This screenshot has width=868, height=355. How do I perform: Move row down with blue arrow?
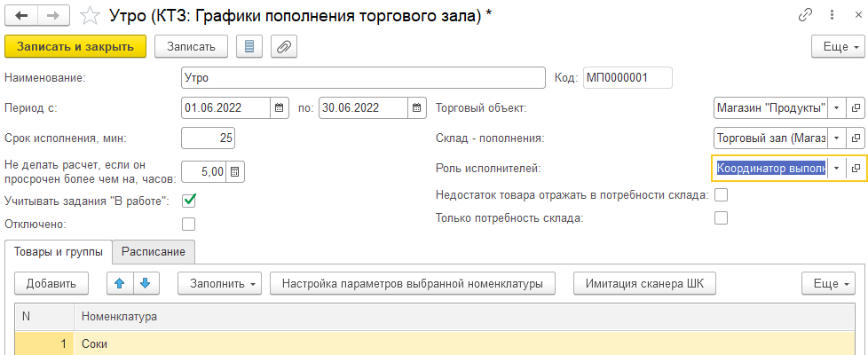point(145,284)
